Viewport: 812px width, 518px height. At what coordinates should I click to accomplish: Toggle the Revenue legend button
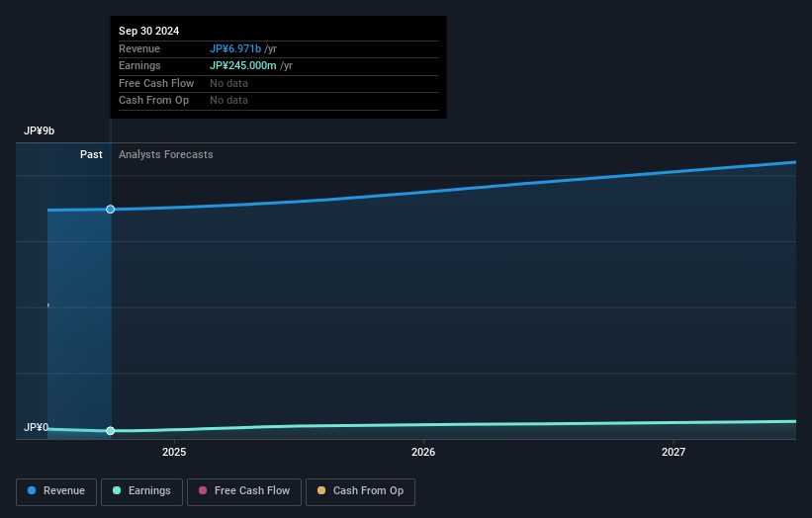pos(56,491)
